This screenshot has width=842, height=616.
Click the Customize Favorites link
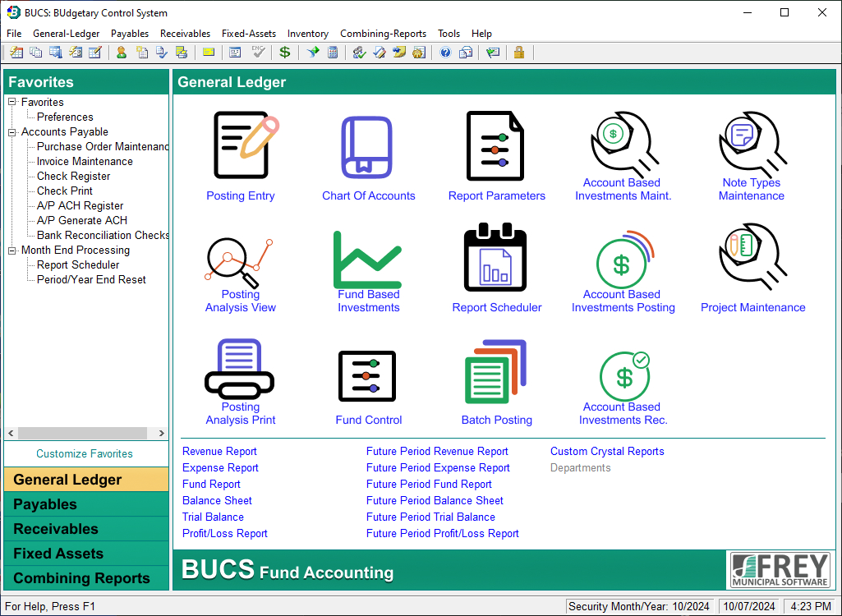(x=85, y=454)
